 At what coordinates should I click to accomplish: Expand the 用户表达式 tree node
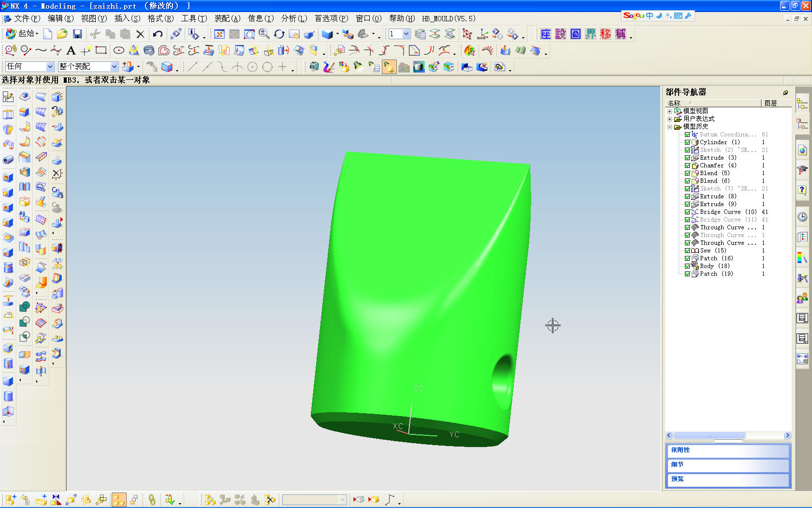pyautogui.click(x=670, y=119)
